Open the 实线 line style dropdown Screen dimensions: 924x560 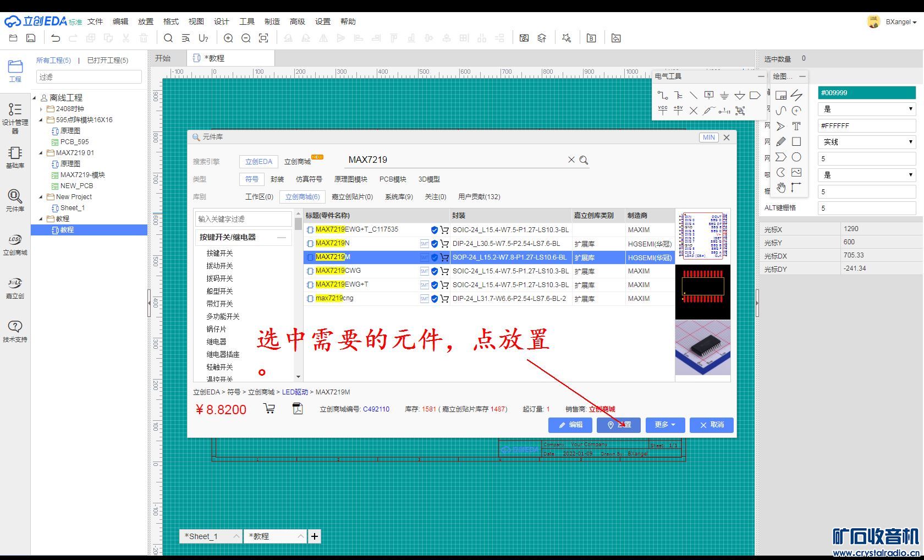[x=866, y=142]
